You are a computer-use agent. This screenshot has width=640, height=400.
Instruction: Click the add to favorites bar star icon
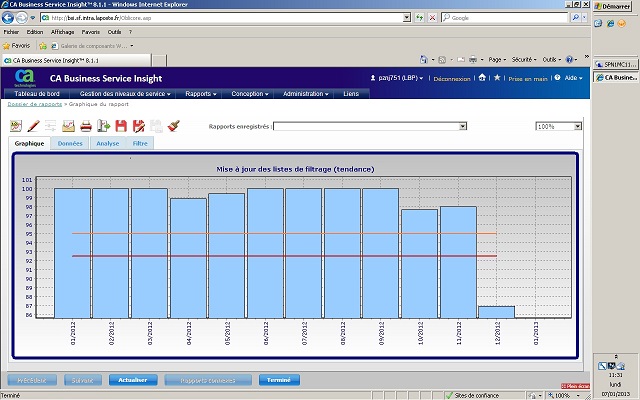point(43,46)
